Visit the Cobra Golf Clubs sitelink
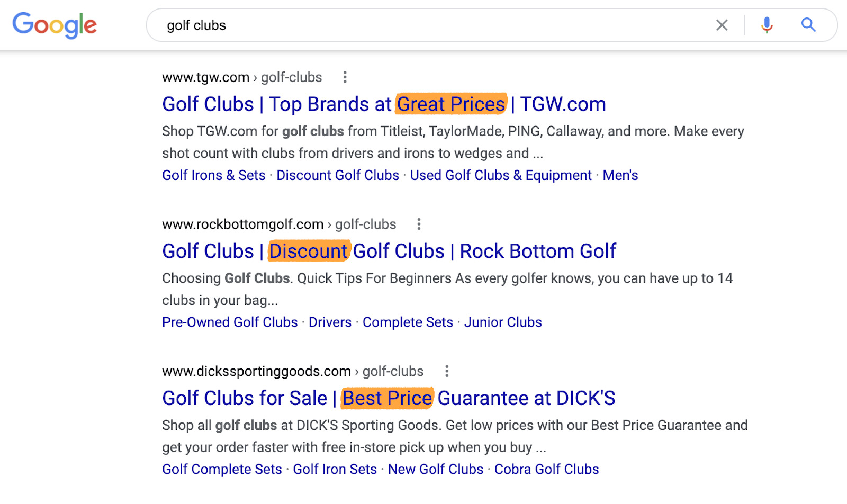Image resolution: width=847 pixels, height=504 pixels. 546,469
